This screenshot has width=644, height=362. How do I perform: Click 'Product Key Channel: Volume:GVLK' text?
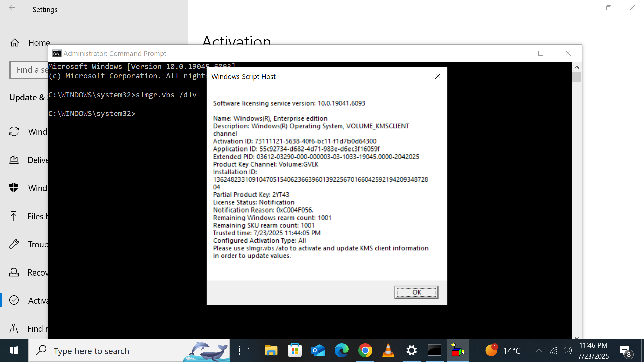tap(266, 164)
